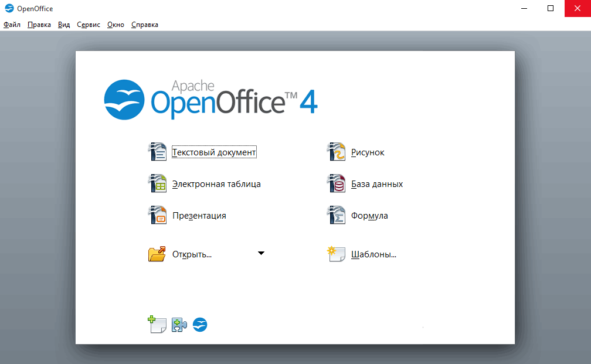Click the Presentation icon next to Презентация
This screenshot has height=364, width=591.
(x=157, y=215)
